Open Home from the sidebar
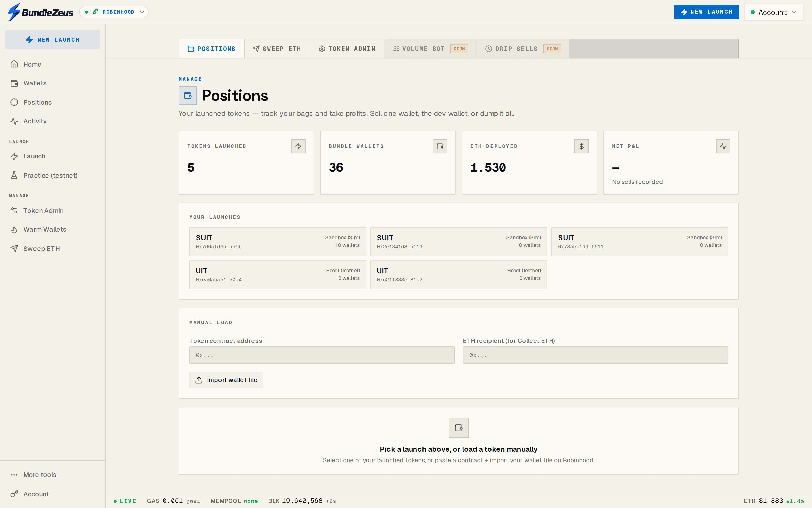This screenshot has width=812, height=508. click(x=52, y=64)
